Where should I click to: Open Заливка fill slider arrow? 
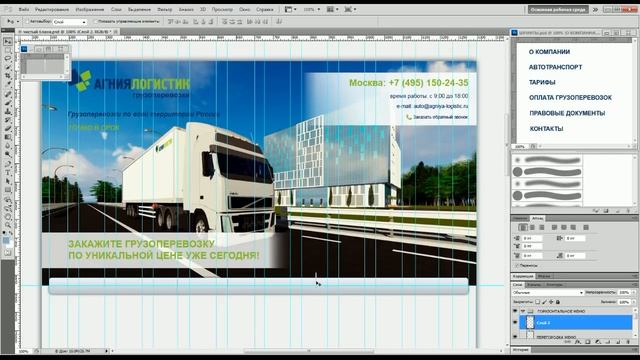point(633,302)
